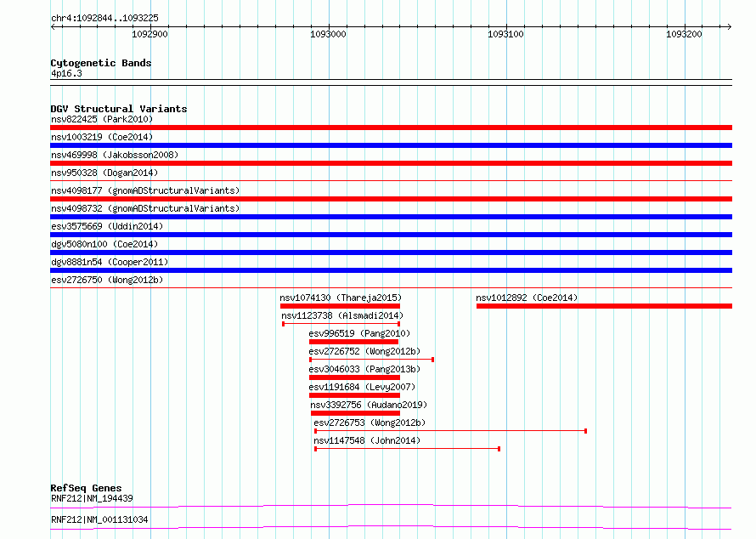Click the esv2726750 (Wong2012b) label

(107, 280)
